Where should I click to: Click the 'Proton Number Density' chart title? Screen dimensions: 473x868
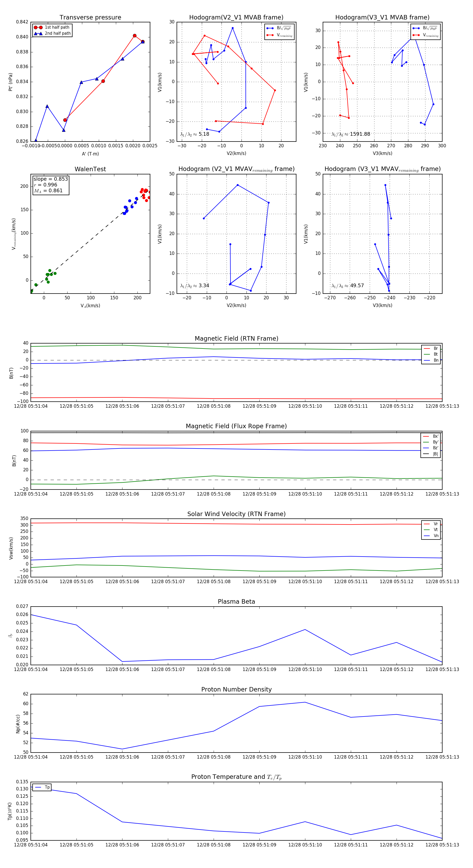(236, 689)
